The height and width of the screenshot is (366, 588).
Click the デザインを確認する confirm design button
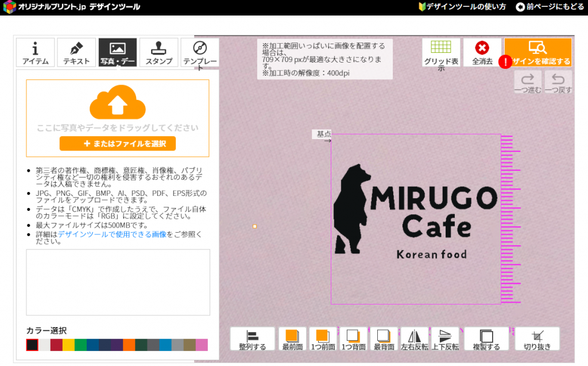537,52
